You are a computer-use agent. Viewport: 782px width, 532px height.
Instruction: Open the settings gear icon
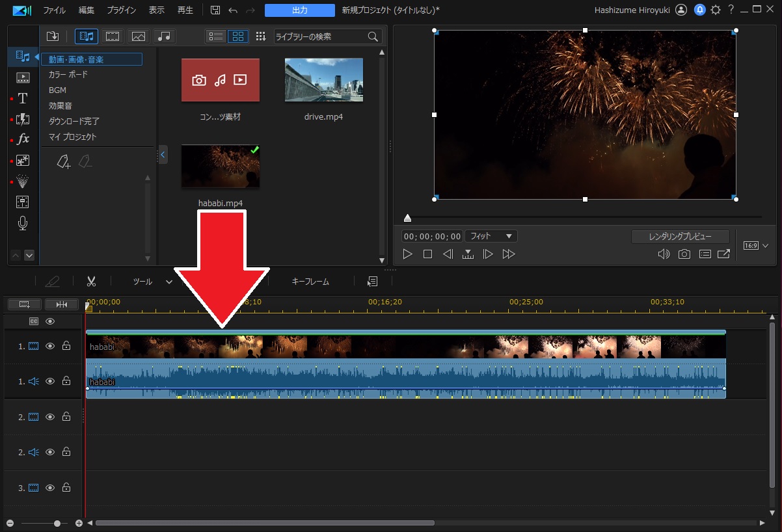tap(716, 10)
